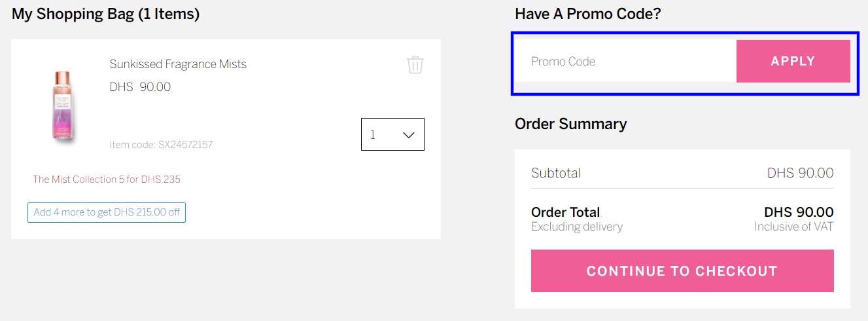Click the Item code SX24572157 text
Screen dimensions: 868x321
click(x=161, y=144)
